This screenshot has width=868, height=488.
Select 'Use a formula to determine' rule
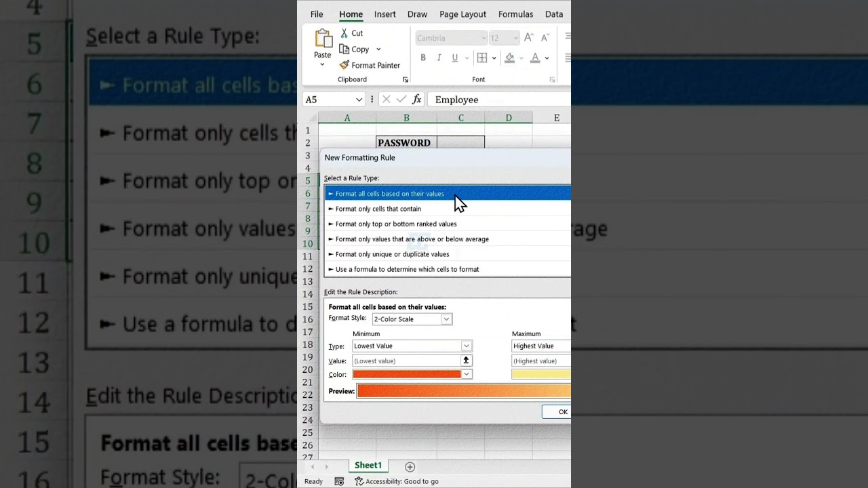coord(448,269)
